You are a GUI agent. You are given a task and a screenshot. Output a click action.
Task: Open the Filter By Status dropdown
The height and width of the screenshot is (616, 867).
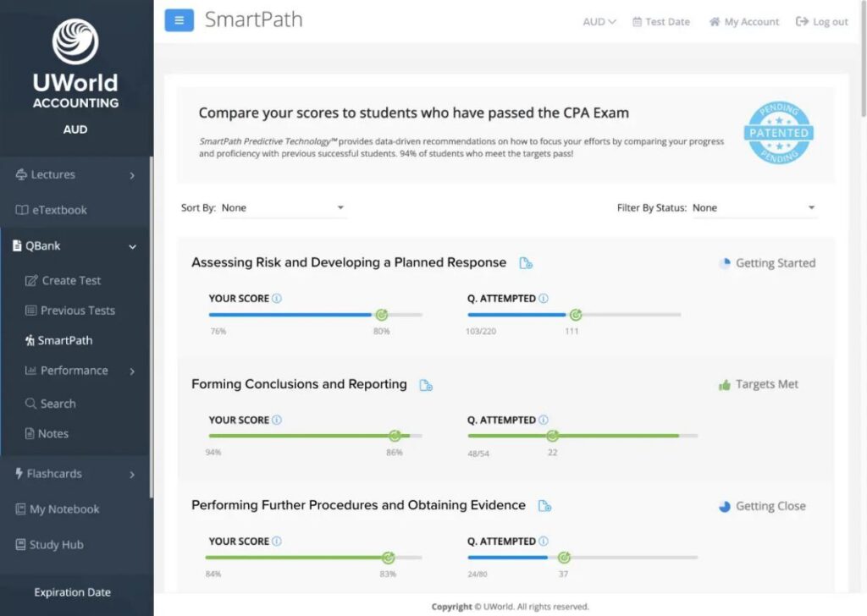pos(754,207)
